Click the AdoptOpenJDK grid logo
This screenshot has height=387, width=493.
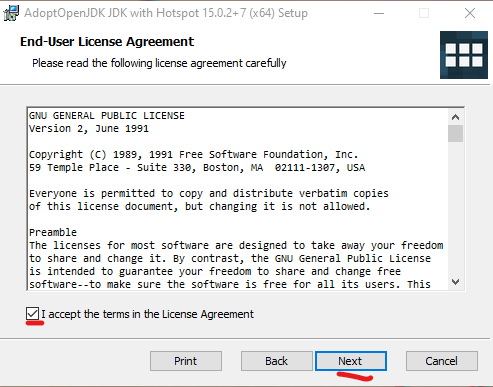(464, 55)
